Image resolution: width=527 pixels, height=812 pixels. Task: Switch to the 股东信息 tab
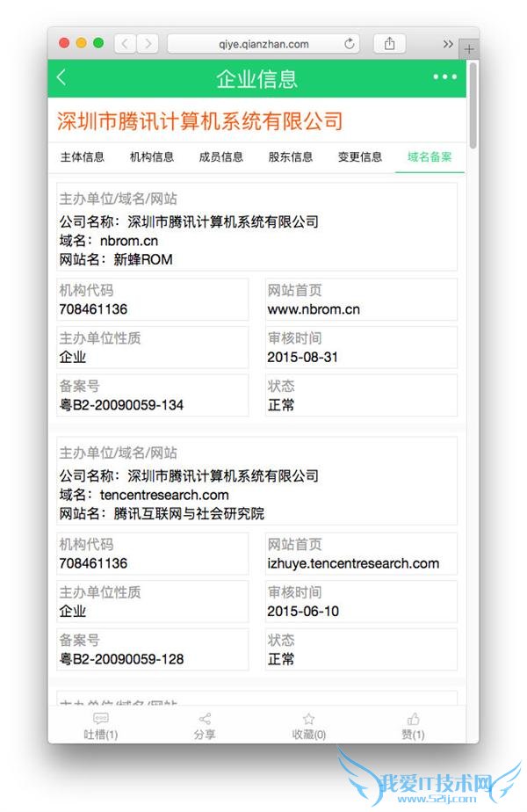291,157
